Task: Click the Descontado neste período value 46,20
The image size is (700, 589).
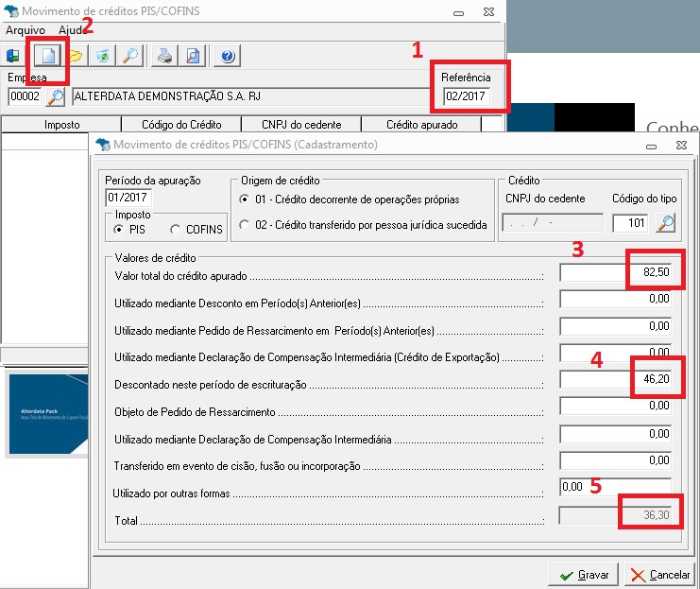Action: tap(615, 379)
